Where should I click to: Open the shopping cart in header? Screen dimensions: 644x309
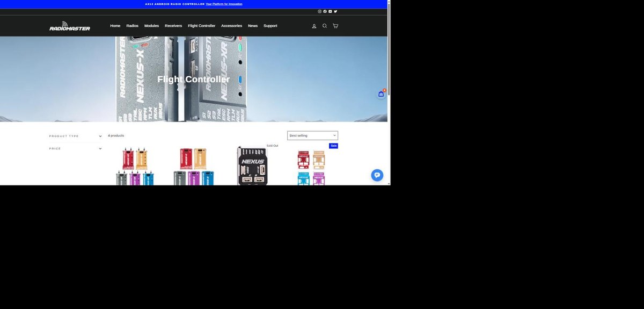(335, 26)
